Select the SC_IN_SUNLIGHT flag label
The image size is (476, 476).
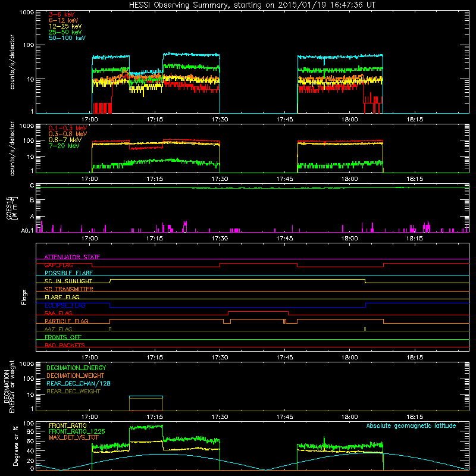(68, 281)
